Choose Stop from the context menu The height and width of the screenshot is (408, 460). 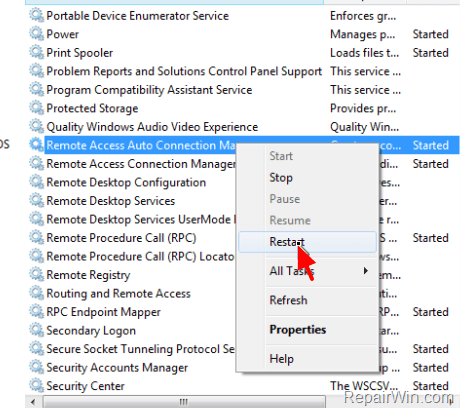point(281,177)
